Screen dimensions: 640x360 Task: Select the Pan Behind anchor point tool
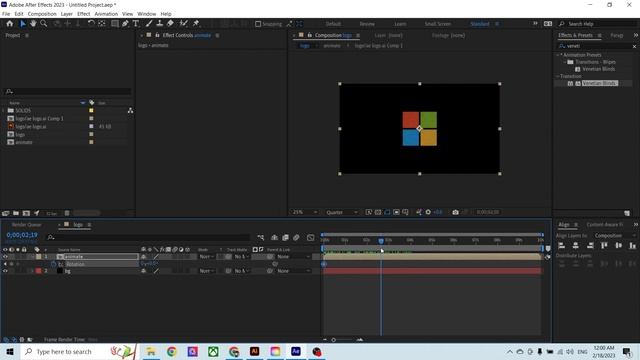[102, 24]
